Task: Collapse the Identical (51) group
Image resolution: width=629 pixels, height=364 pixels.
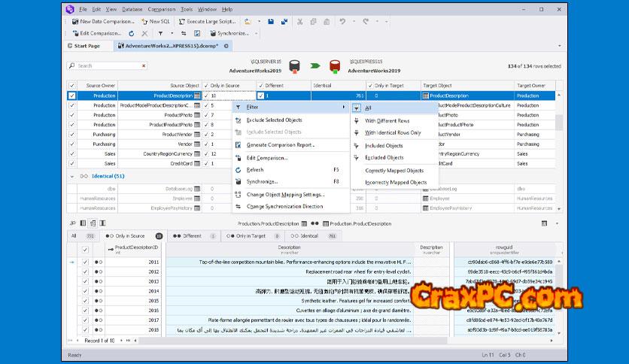Action: pos(73,176)
